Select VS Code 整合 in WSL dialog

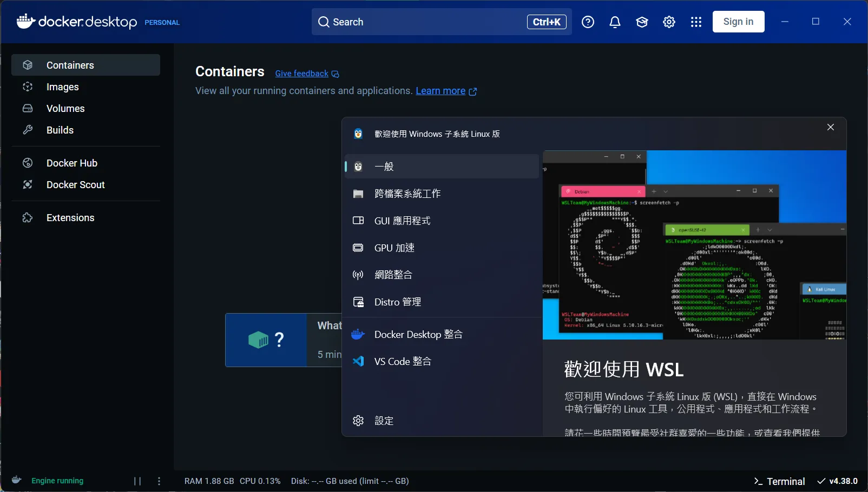pyautogui.click(x=442, y=361)
